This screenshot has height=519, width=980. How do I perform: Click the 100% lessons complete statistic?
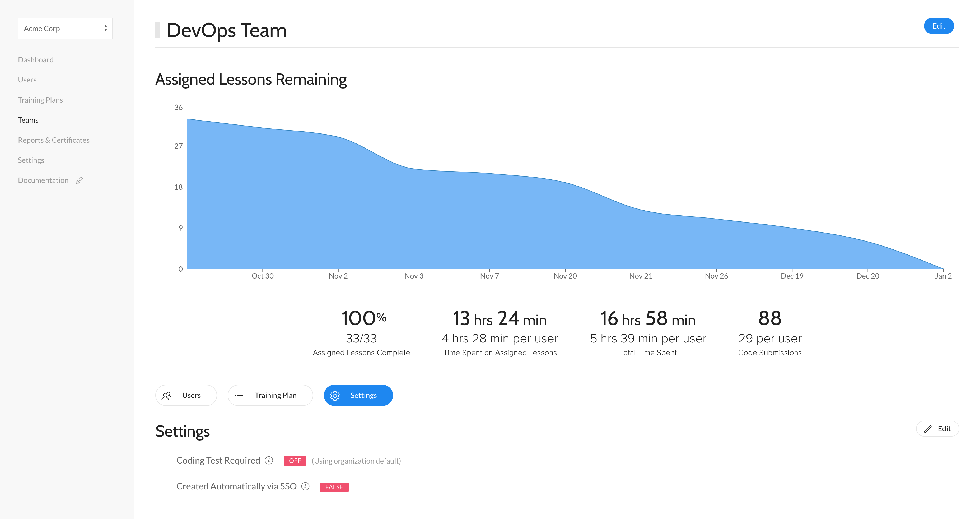pyautogui.click(x=364, y=318)
